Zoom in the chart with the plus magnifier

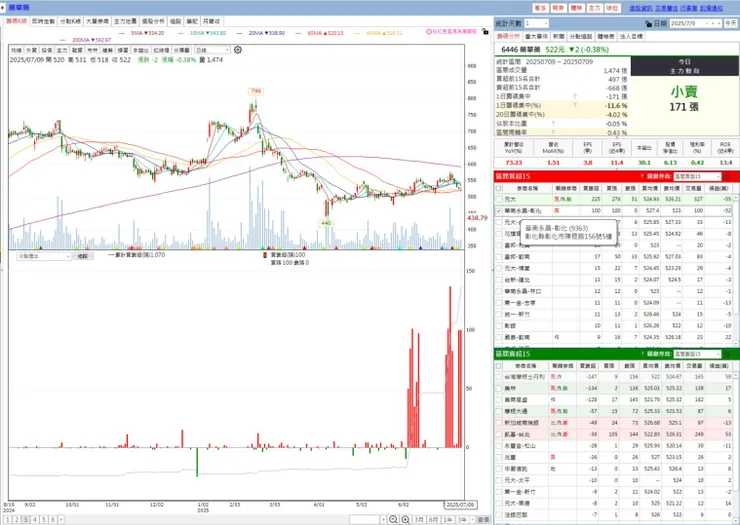pyautogui.click(x=405, y=519)
